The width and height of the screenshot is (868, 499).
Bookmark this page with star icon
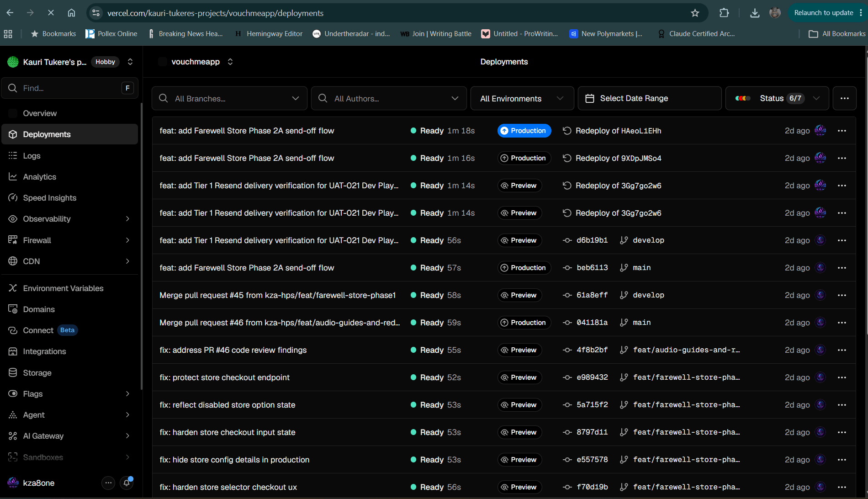pyautogui.click(x=695, y=13)
